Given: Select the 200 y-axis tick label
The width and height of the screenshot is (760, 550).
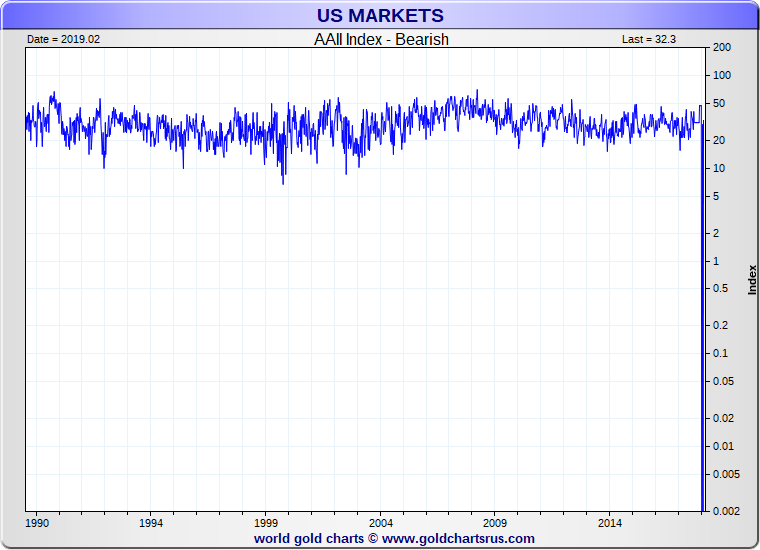Looking at the screenshot, I should point(722,48).
